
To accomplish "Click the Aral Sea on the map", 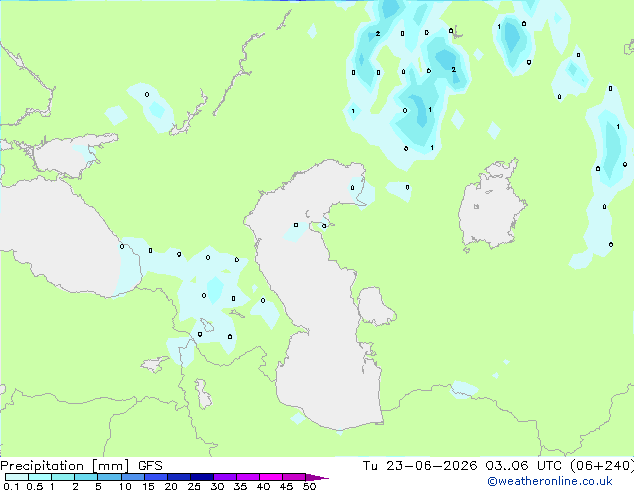I will [x=491, y=206].
